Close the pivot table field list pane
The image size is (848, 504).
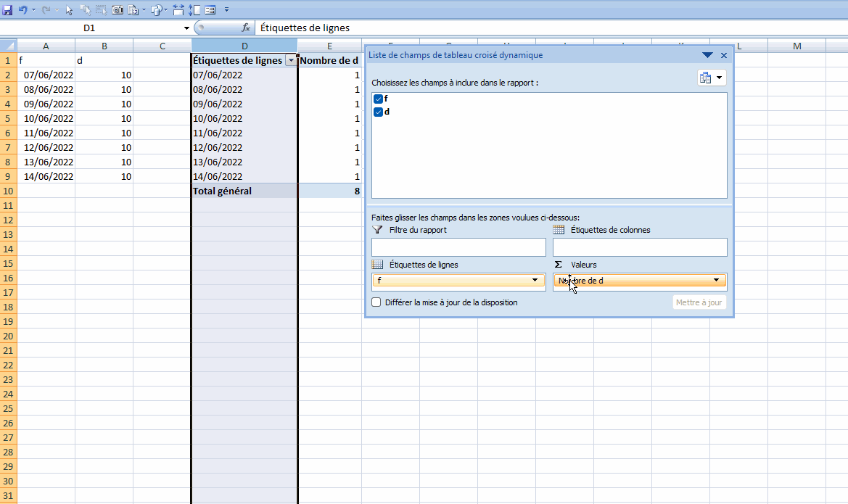(x=724, y=55)
